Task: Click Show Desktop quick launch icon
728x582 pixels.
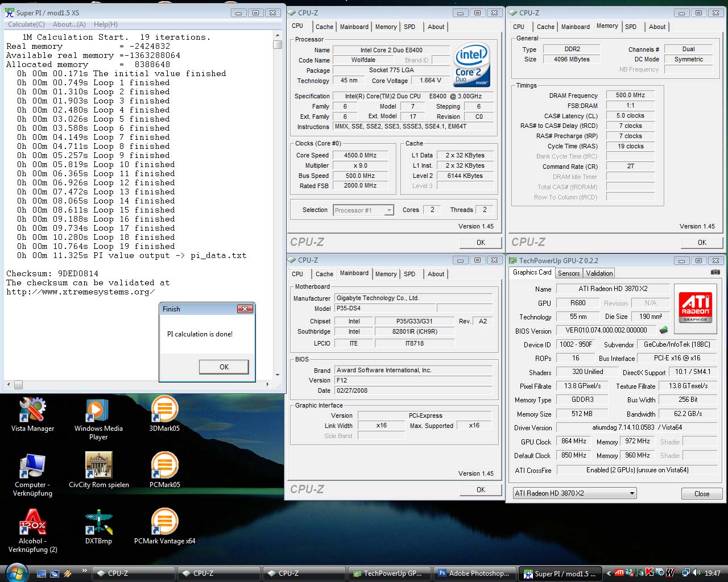Action: (x=42, y=573)
